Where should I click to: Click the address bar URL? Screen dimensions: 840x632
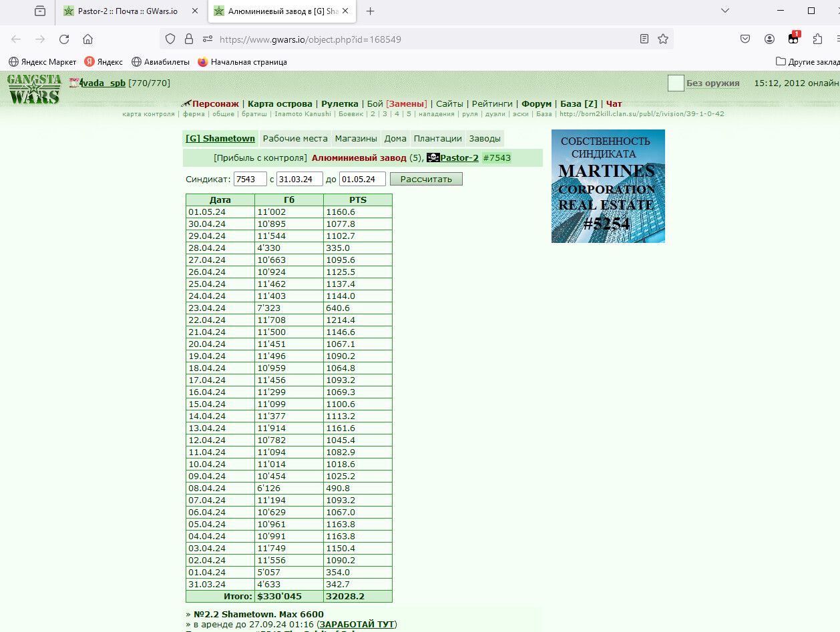[310, 39]
